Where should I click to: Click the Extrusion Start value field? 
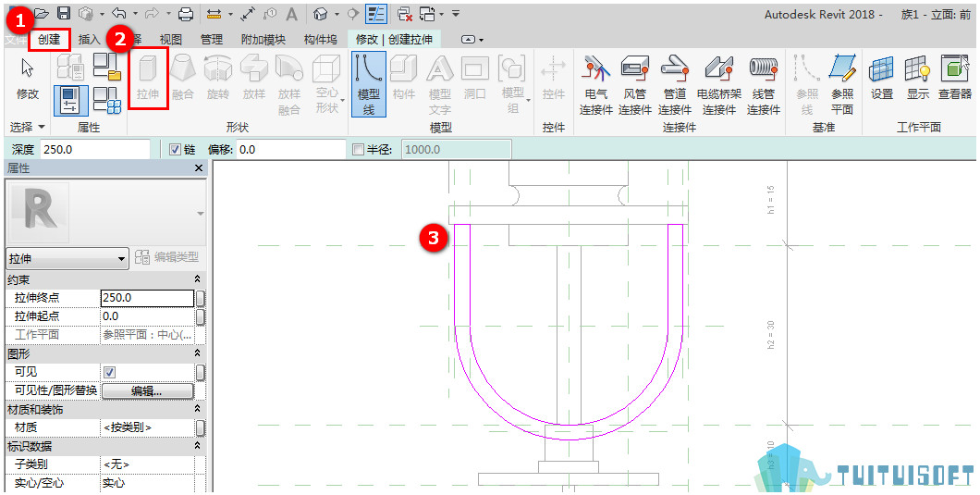pos(148,316)
